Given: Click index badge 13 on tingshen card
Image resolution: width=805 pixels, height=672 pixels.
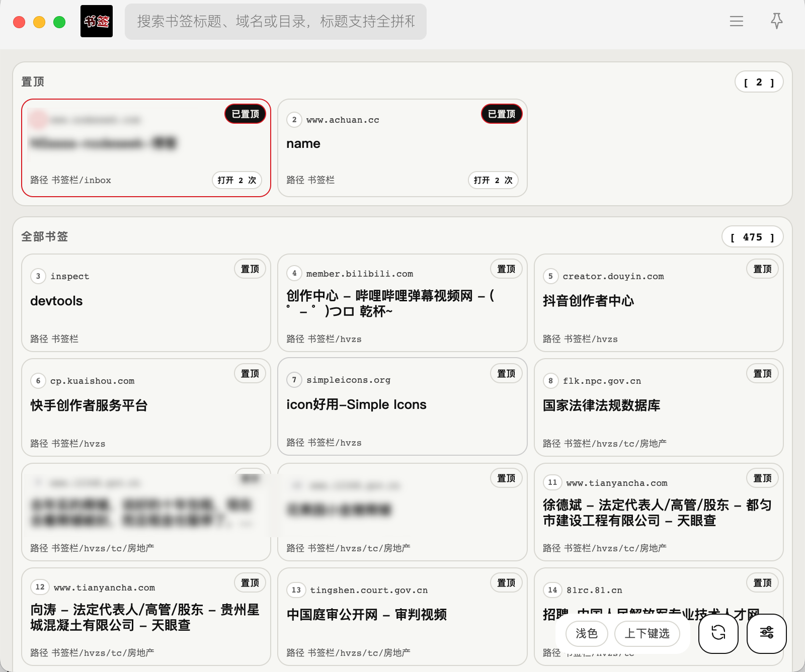Looking at the screenshot, I should [x=296, y=590].
